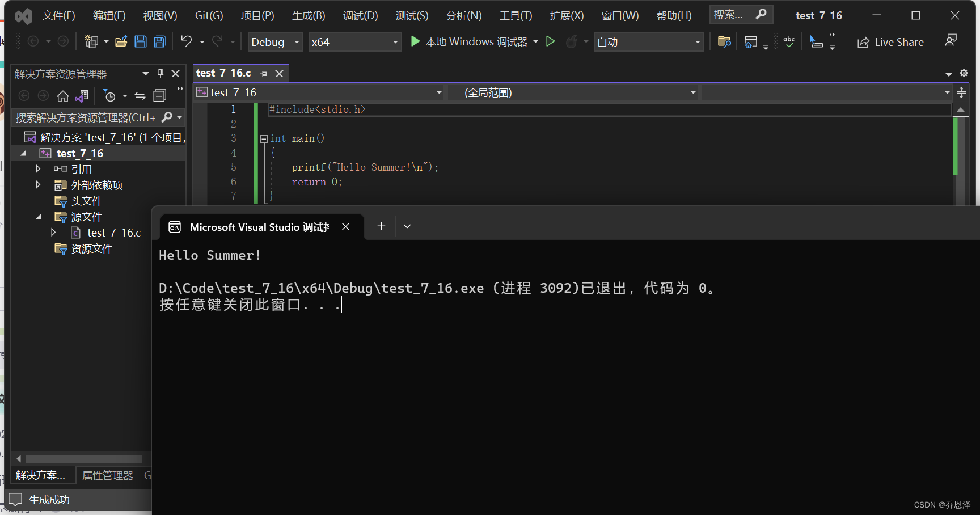The image size is (980, 515).
Task: Pin the Solution Explorer panel
Action: (x=160, y=73)
